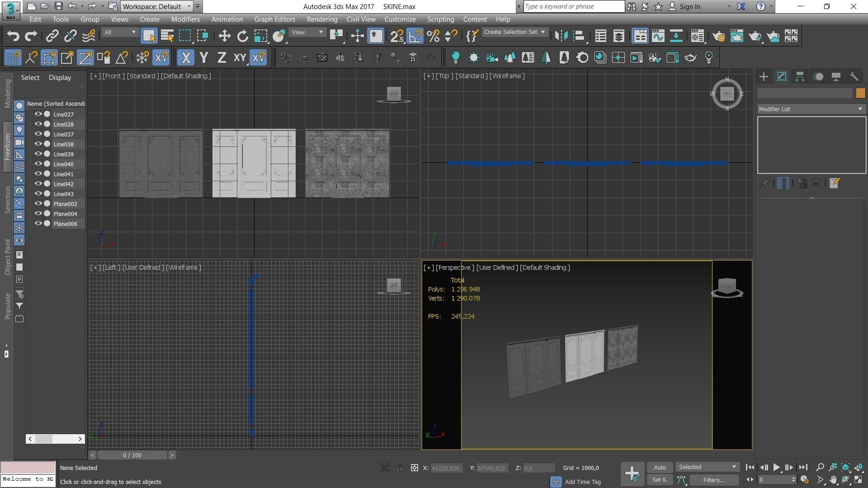Select the Rotate tool
This screenshot has width=868, height=488.
coord(242,36)
